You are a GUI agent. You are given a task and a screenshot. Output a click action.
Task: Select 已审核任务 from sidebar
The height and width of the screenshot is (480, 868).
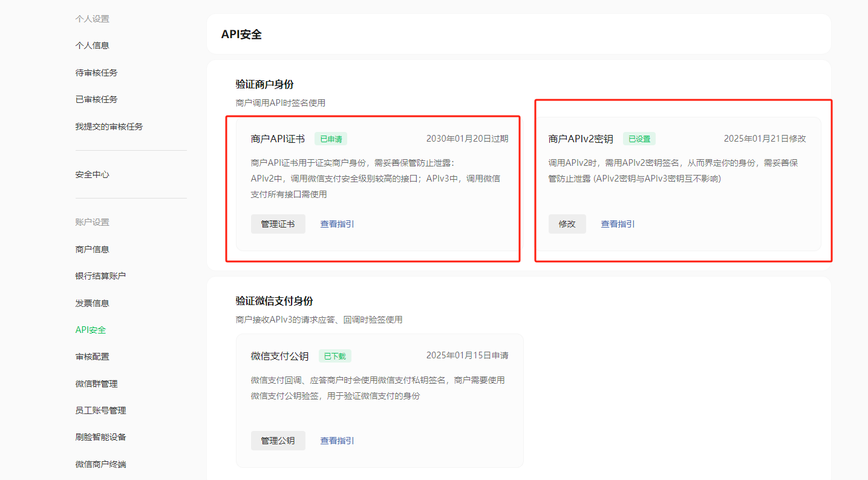(x=96, y=99)
